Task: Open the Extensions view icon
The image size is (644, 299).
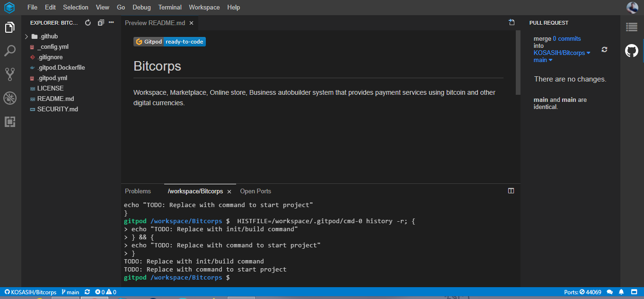Action: [10, 122]
